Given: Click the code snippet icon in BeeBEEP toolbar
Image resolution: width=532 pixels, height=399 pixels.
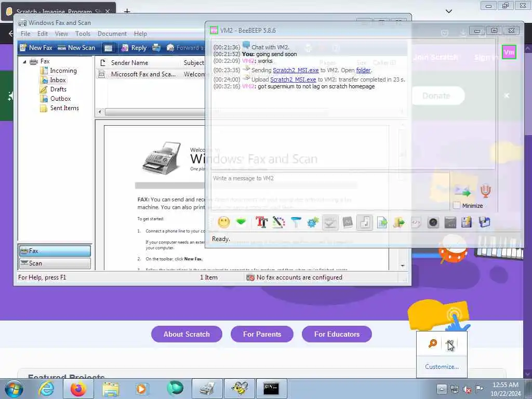Looking at the screenshot, I should [x=416, y=222].
